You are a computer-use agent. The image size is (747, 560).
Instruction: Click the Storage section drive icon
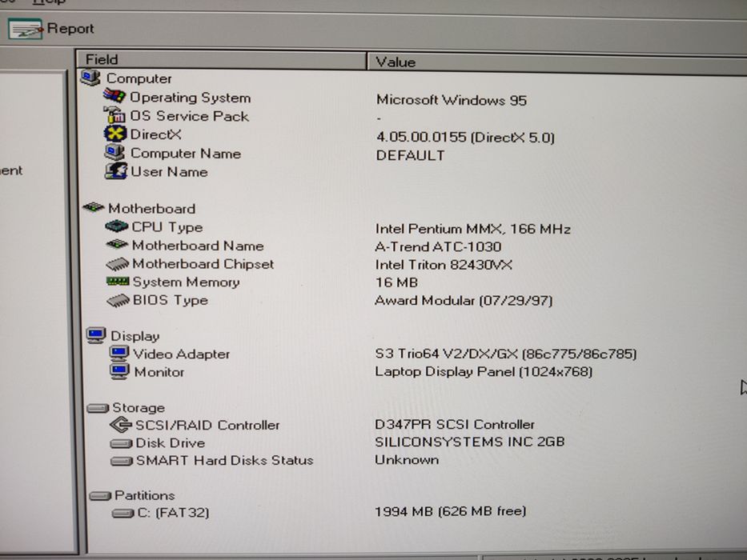tap(98, 408)
